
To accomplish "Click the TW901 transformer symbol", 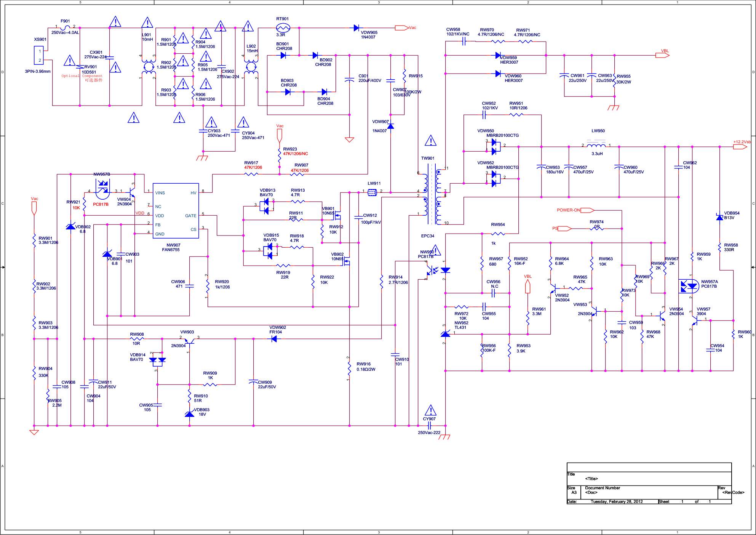I will pos(431,194).
